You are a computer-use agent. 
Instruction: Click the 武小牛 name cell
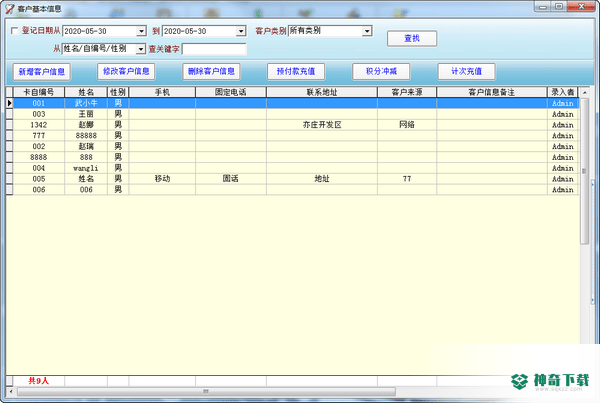pyautogui.click(x=86, y=103)
